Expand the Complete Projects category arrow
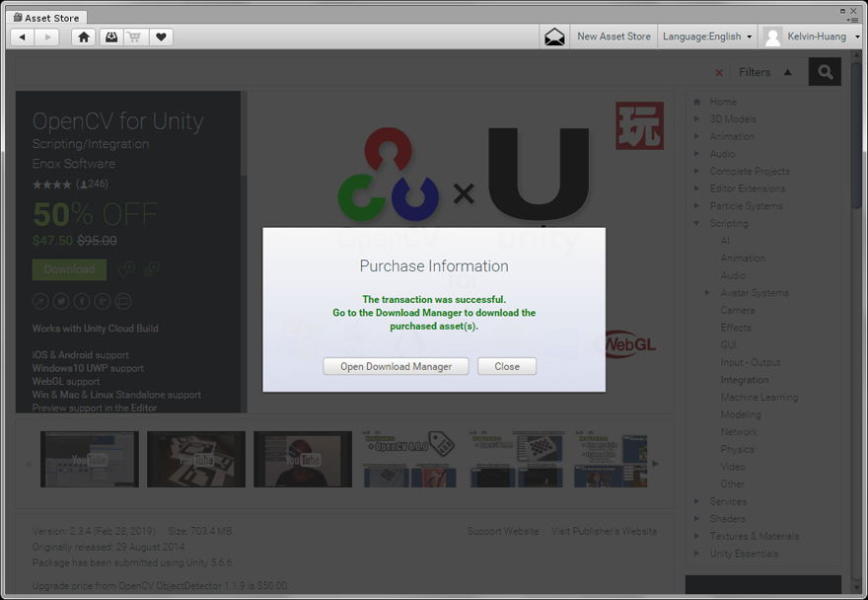Viewport: 868px width, 600px height. [x=697, y=171]
